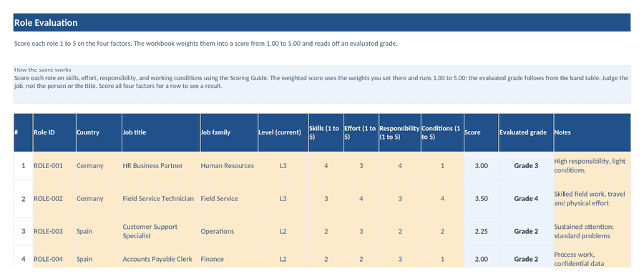Select the 'Effort (1 to 5)' header
The height and width of the screenshot is (279, 644).
coord(361,133)
